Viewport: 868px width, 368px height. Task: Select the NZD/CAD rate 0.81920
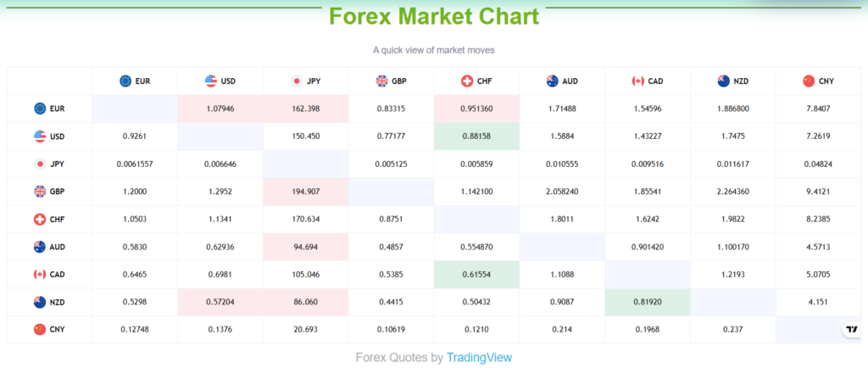click(647, 302)
